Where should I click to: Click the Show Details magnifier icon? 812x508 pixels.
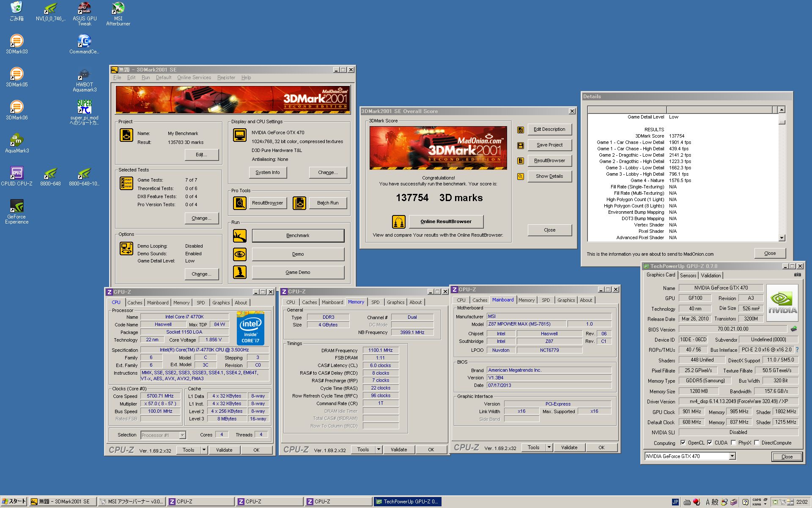pyautogui.click(x=521, y=177)
